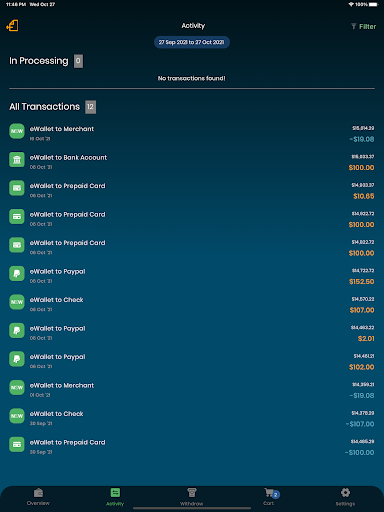
Task: Open the $152.50 eWallet to Paypal transaction
Action: point(192,276)
